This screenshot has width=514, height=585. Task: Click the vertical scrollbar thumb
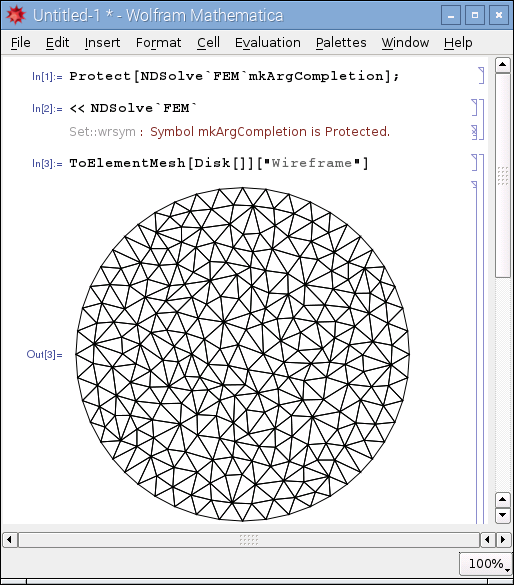[502, 175]
